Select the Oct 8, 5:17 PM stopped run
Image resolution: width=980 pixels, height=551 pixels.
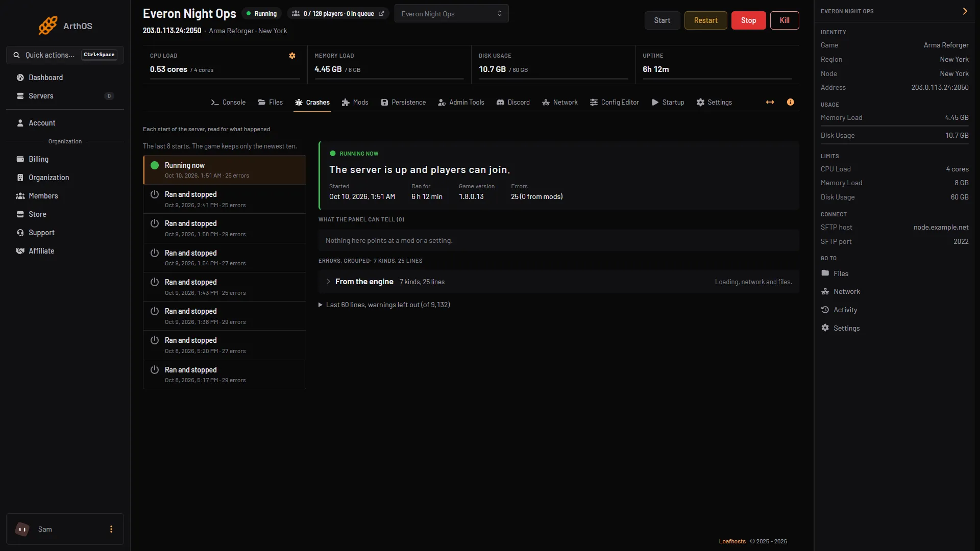(225, 375)
